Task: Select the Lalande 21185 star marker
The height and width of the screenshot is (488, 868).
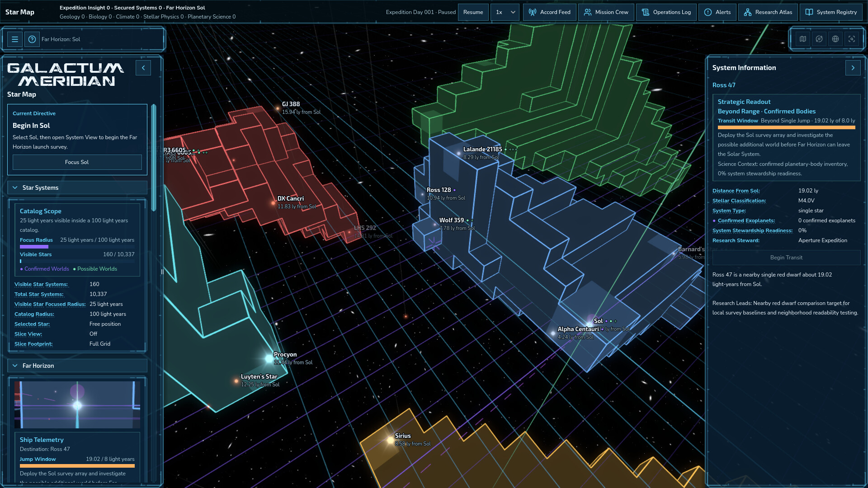Action: (458, 153)
